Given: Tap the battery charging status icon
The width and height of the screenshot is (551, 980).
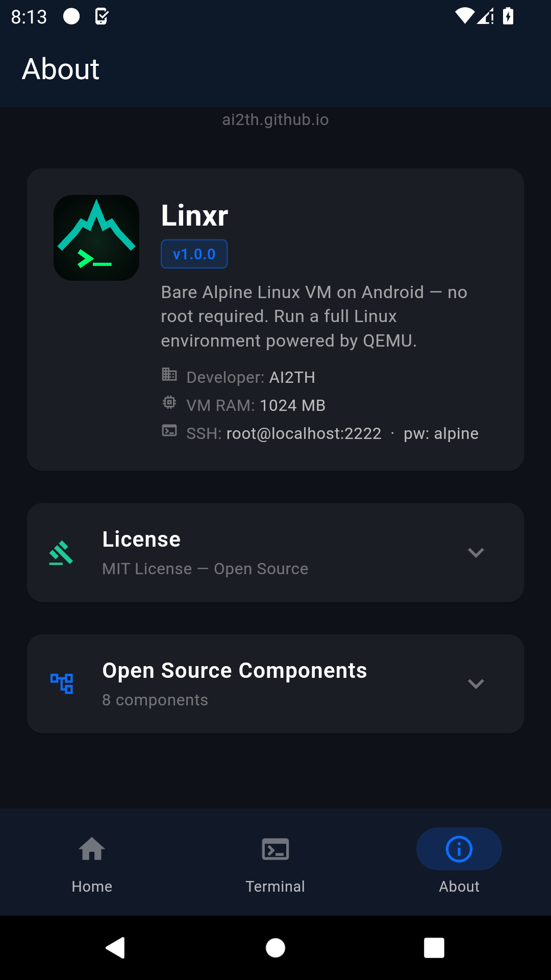Looking at the screenshot, I should pos(508,16).
